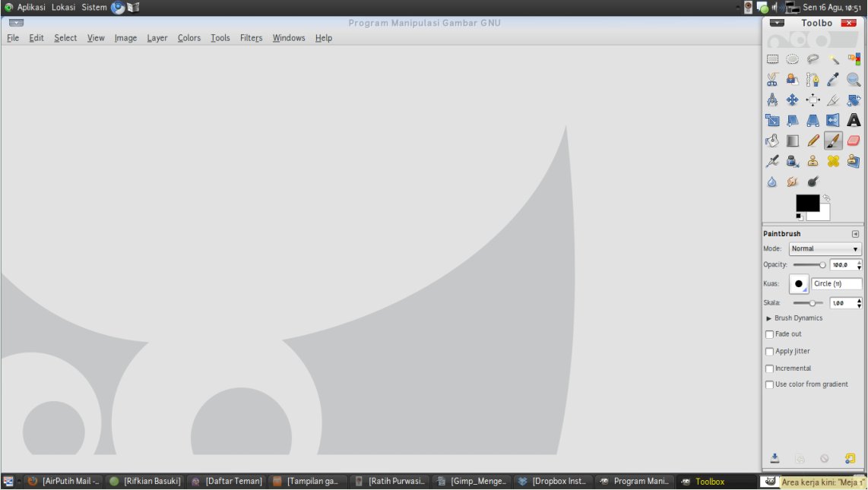868x490 pixels.
Task: Click the Dropbox Inst... taskbar button
Action: (553, 482)
